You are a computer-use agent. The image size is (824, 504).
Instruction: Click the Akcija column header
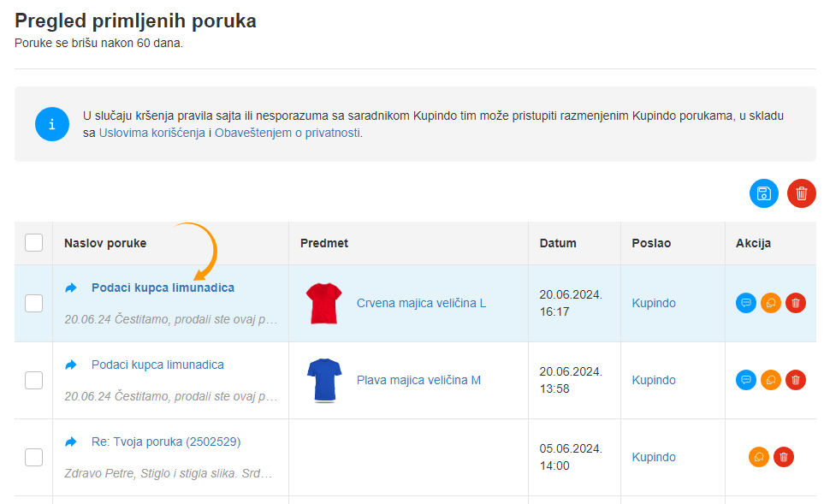(x=753, y=243)
